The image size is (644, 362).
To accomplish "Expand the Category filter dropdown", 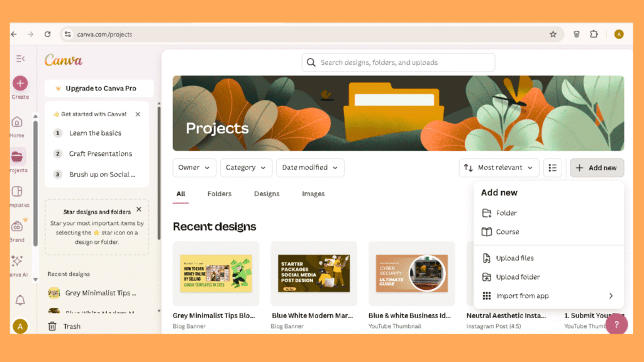I will point(246,168).
